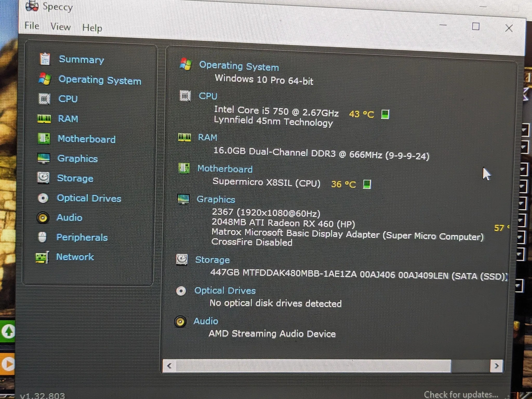The height and width of the screenshot is (399, 532).
Task: Open the Audio speaker icon in sidebar
Action: [43, 218]
